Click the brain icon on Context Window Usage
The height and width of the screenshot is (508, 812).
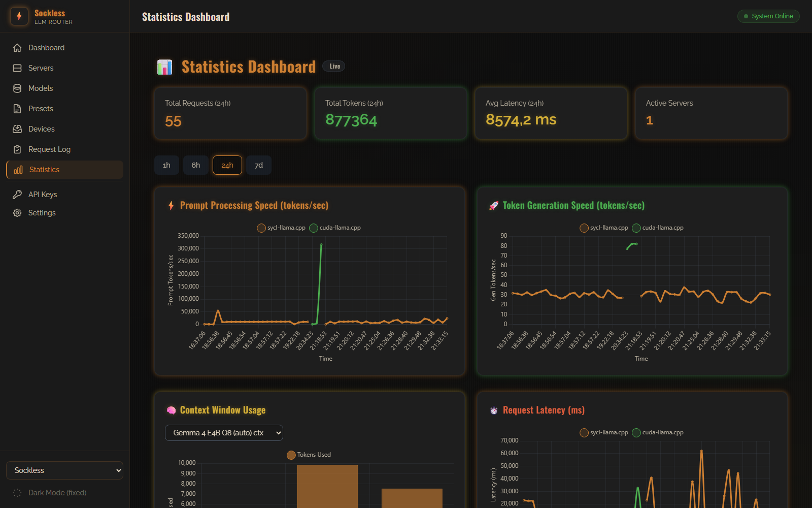tap(171, 410)
